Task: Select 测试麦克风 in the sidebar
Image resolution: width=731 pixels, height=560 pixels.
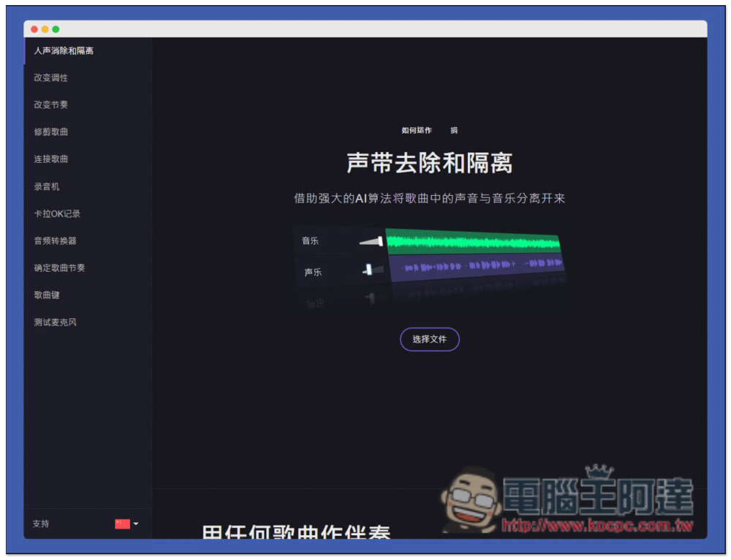Action: point(55,322)
